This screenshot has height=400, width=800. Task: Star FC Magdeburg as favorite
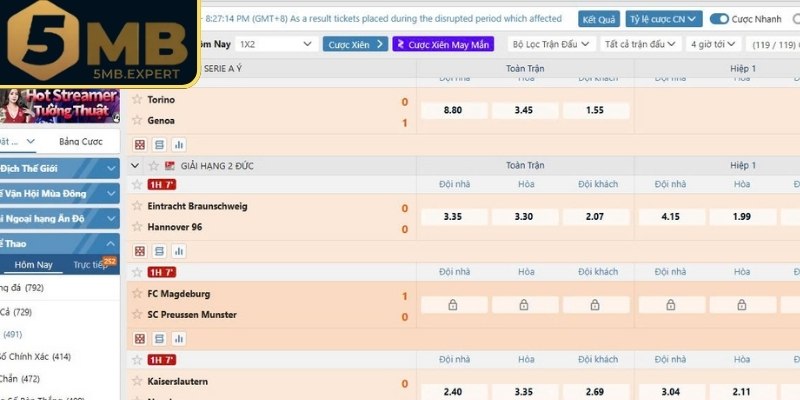(138, 294)
